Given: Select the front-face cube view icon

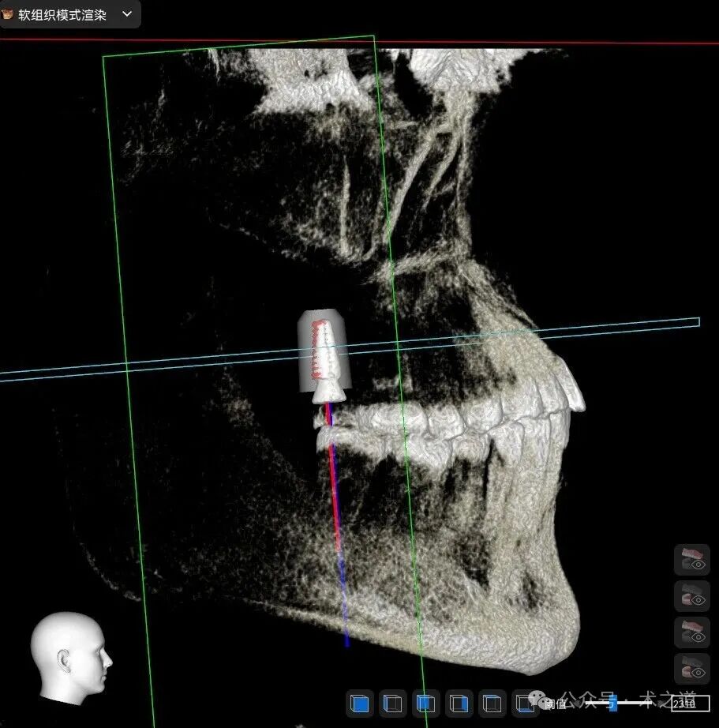Looking at the screenshot, I should pos(360,704).
